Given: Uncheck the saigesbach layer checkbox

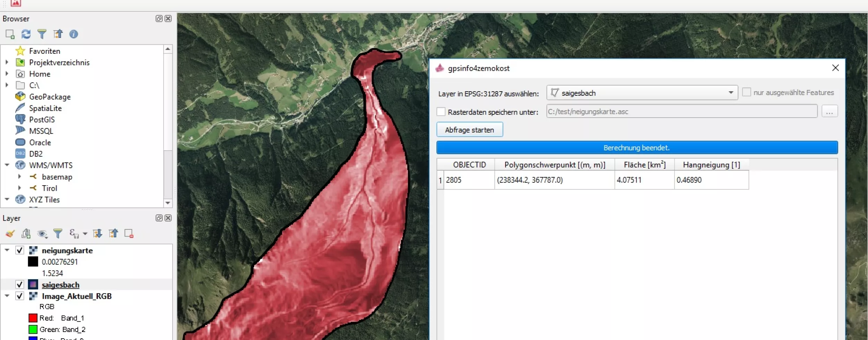Looking at the screenshot, I should pos(20,284).
